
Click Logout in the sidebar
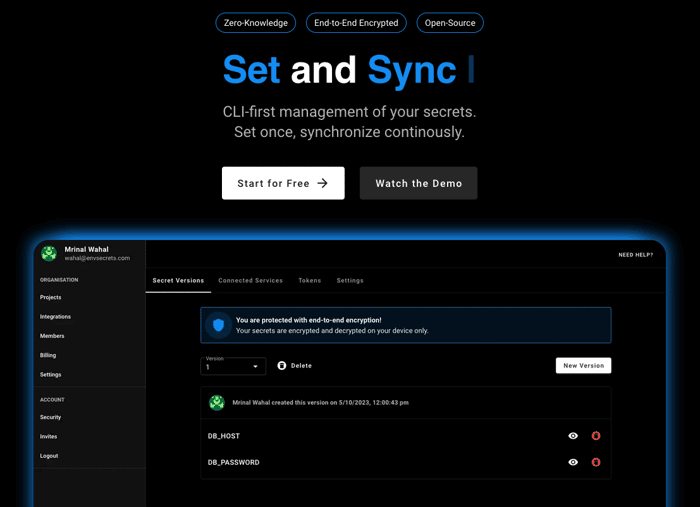click(x=49, y=456)
